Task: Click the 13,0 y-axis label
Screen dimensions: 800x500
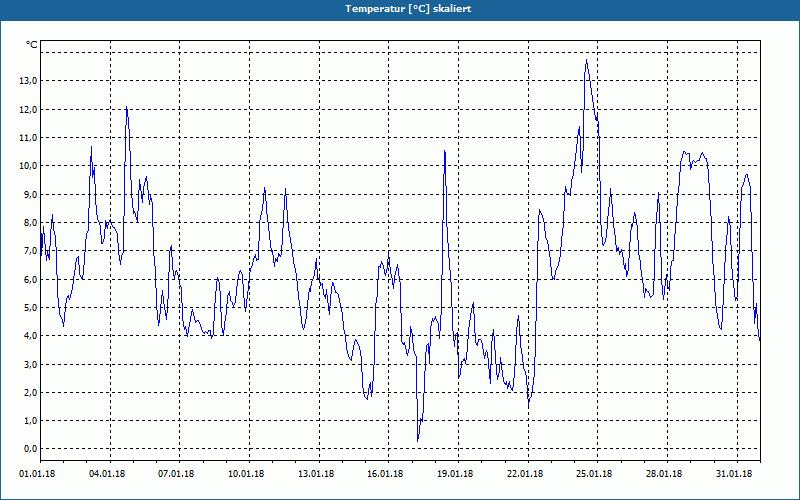Action: tap(28, 81)
